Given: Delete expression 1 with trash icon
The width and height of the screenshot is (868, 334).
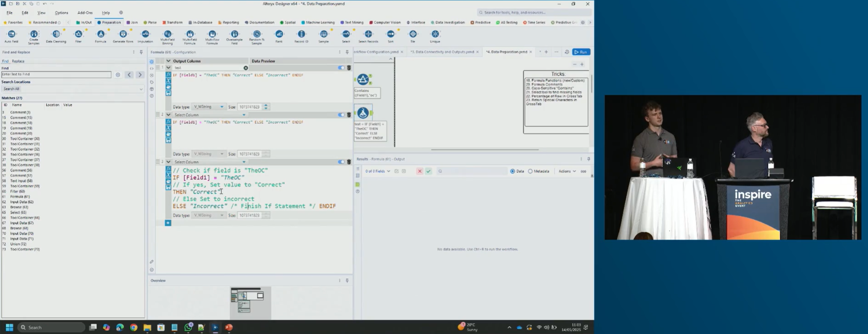Looking at the screenshot, I should (349, 68).
